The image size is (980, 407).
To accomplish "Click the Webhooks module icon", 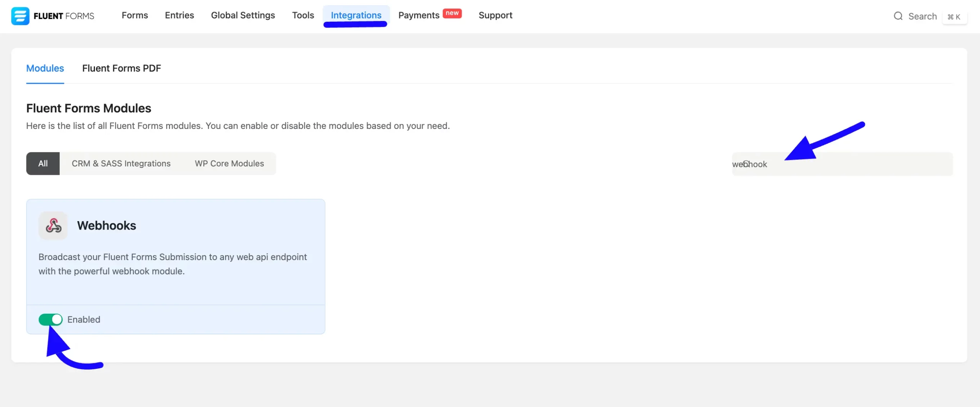I will click(53, 226).
